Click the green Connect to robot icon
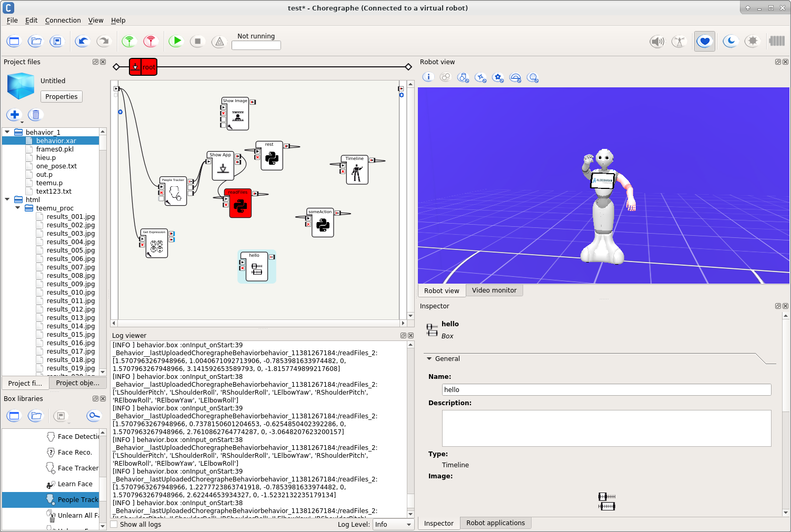Screen dimensions: 791x532 [x=129, y=41]
